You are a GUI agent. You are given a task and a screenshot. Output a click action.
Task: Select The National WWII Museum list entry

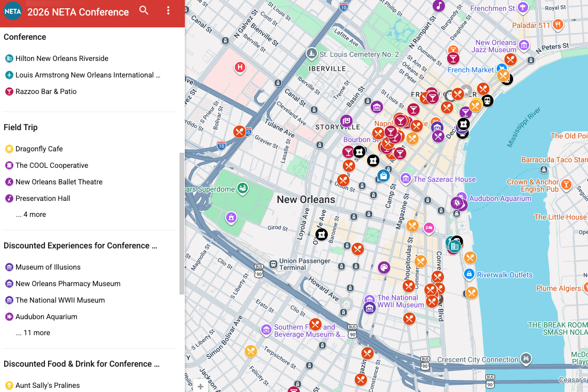coord(55,300)
